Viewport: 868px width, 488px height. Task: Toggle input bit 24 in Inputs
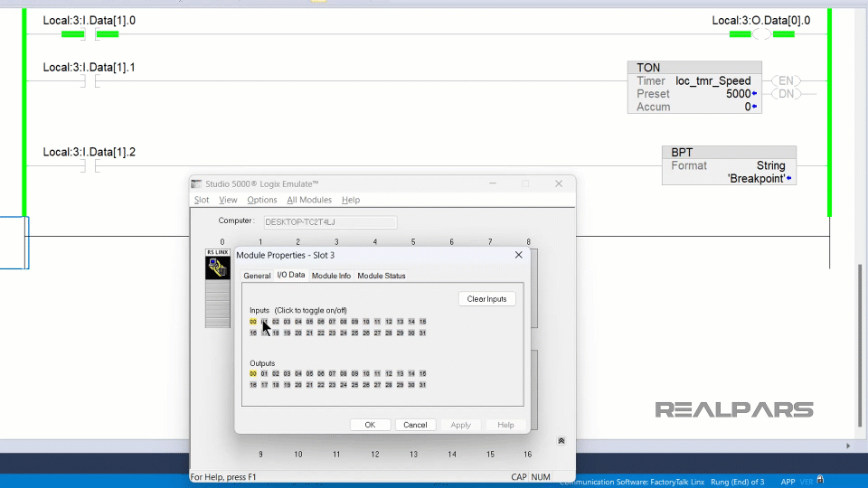344,333
